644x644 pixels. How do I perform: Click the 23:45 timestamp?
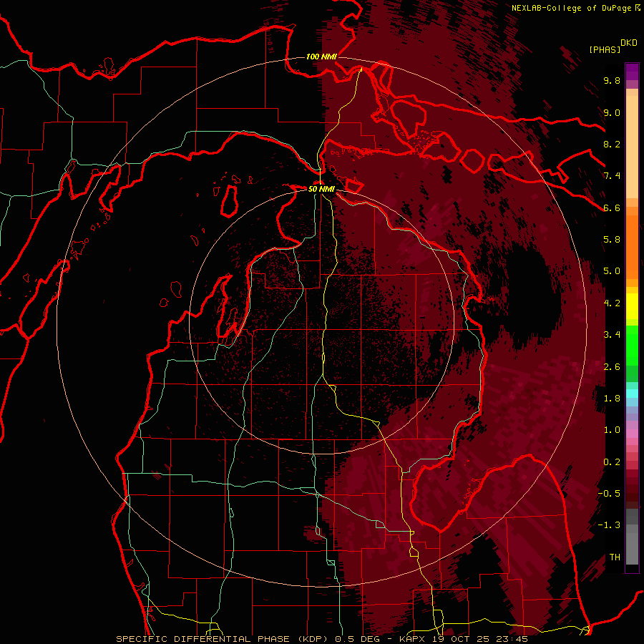click(513, 639)
